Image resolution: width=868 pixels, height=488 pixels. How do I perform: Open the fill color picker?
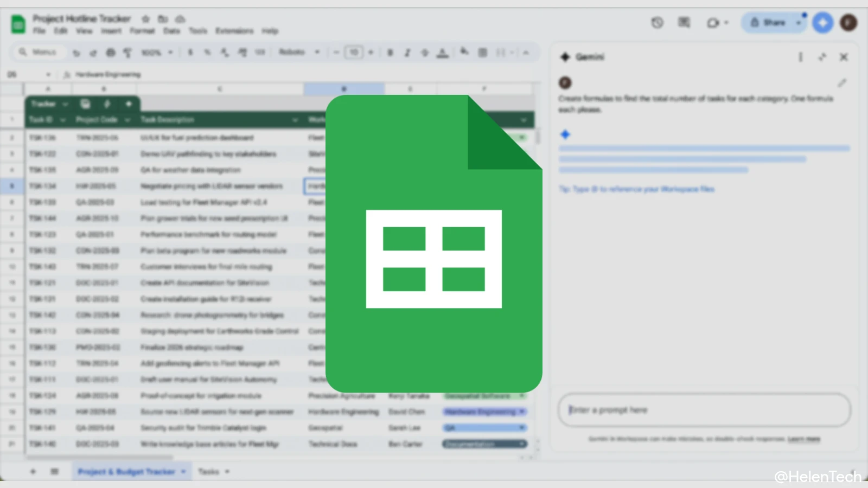[x=464, y=53]
